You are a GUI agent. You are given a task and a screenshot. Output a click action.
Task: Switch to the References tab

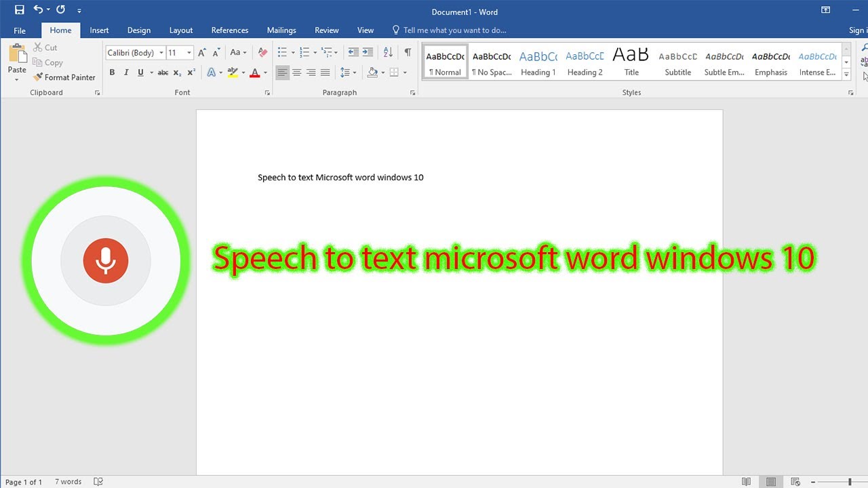pyautogui.click(x=230, y=30)
